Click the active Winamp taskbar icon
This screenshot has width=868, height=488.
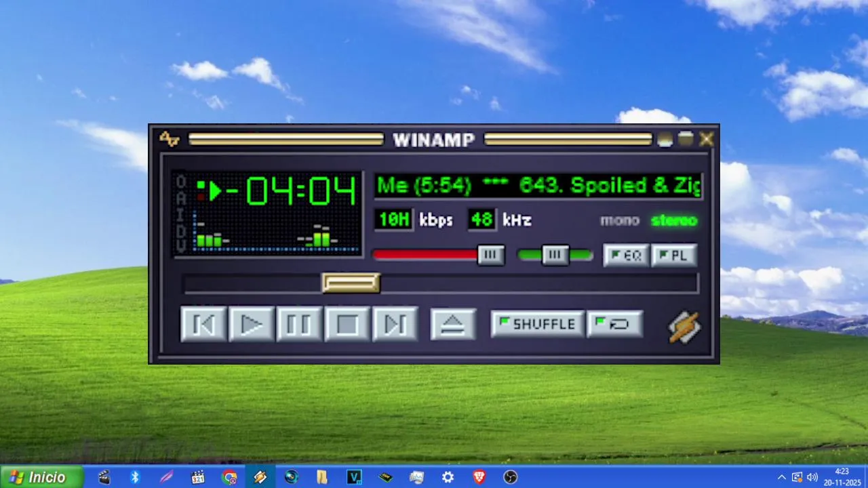(260, 477)
